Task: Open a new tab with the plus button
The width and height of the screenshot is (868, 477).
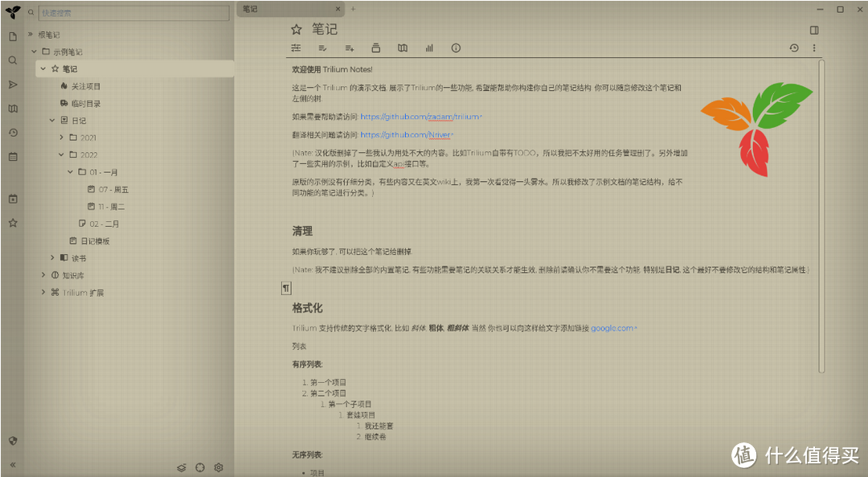Action: [x=352, y=9]
